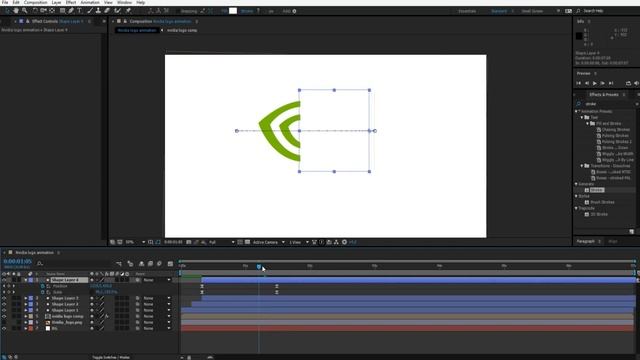Jump to First Frame in Preview panel
This screenshot has height=360, width=640.
pos(578,83)
